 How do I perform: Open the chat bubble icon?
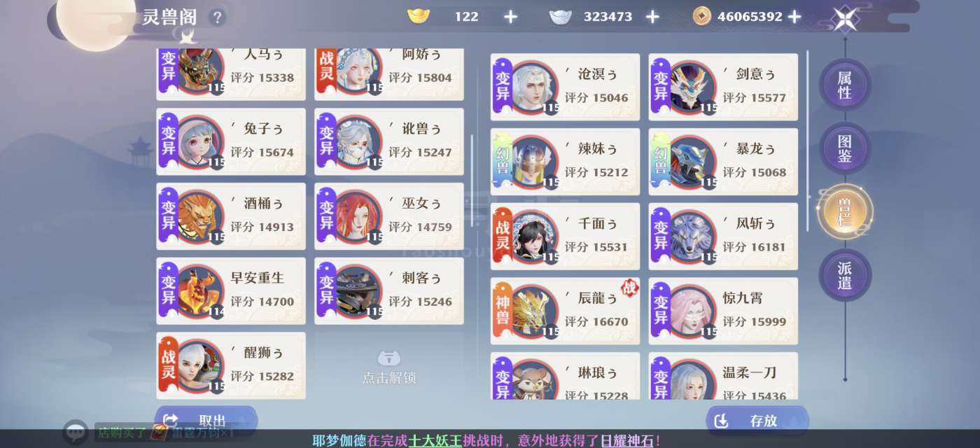tap(75, 432)
